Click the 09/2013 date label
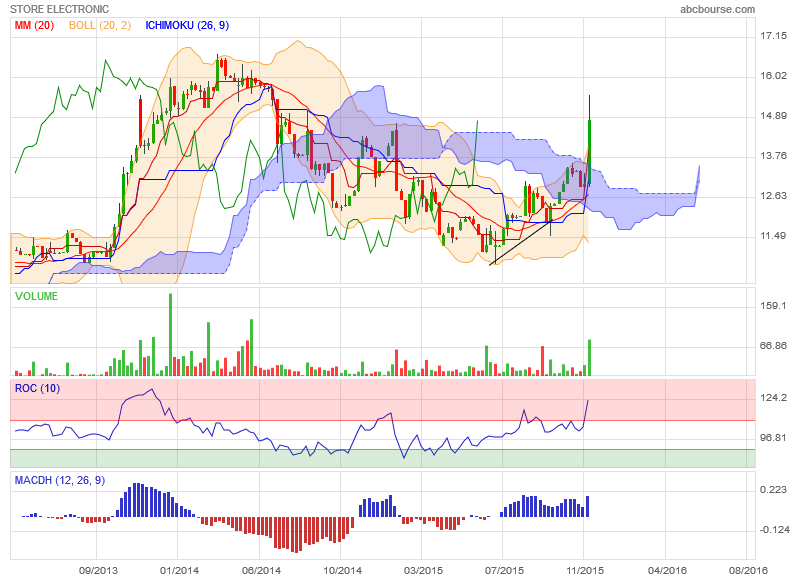The height and width of the screenshot is (580, 800). pos(98,570)
